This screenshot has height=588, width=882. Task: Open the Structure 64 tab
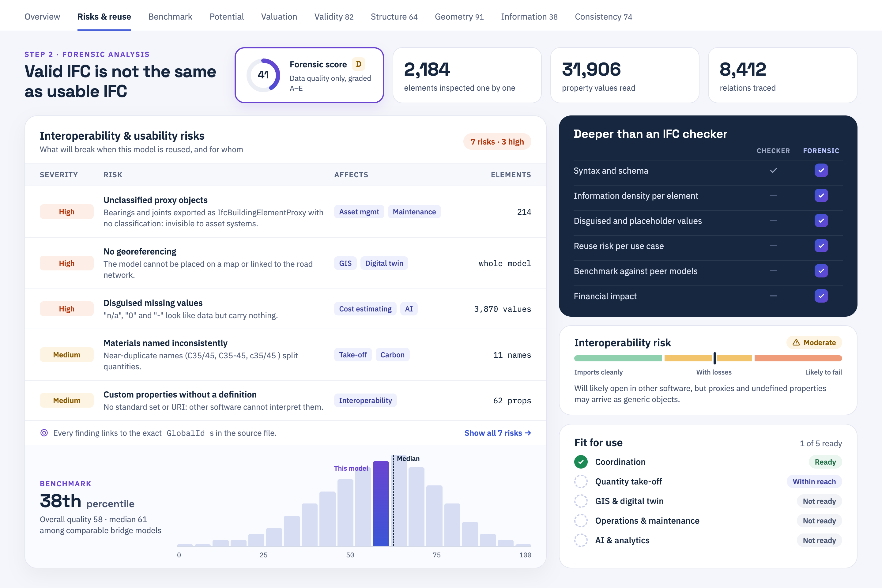click(x=394, y=17)
